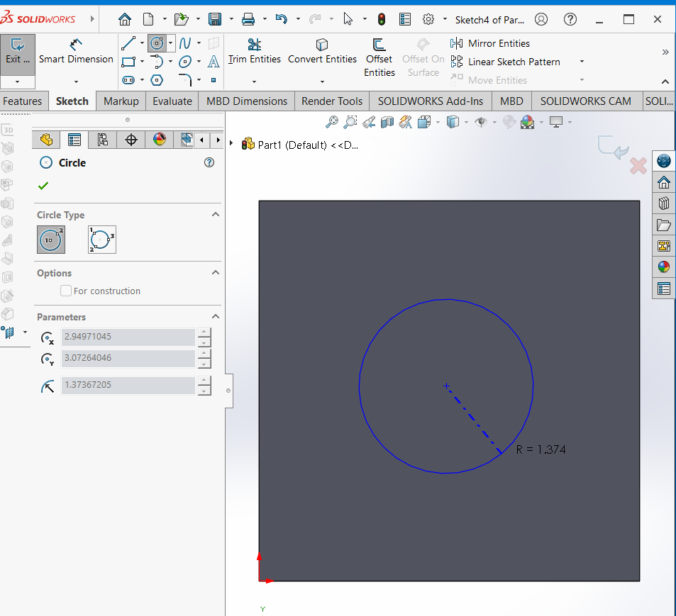Screen dimensions: 676x616
Task: Increase the radius value stepper
Action: pyautogui.click(x=204, y=380)
